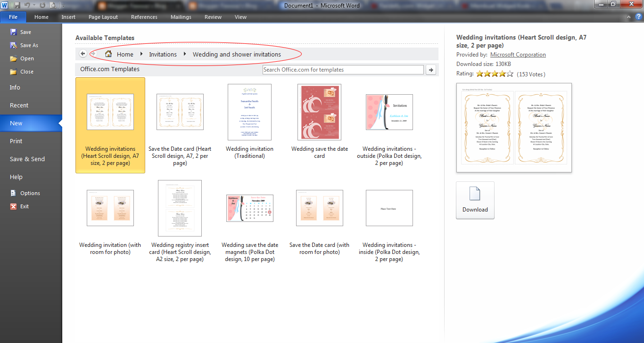Viewport: 644px width, 343px height.
Task: Click Wedding and shower invitations breadcrumb
Action: pos(237,54)
